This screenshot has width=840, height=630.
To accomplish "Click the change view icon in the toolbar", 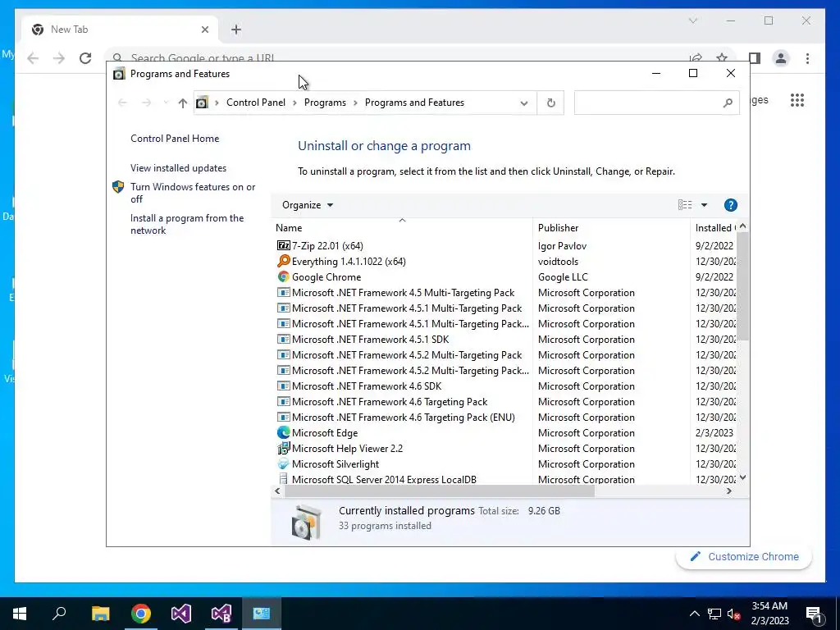I will point(685,204).
